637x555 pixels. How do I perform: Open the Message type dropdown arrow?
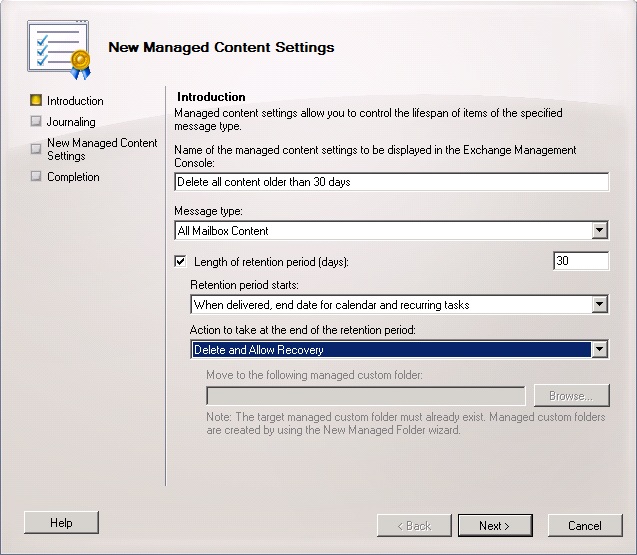(600, 230)
